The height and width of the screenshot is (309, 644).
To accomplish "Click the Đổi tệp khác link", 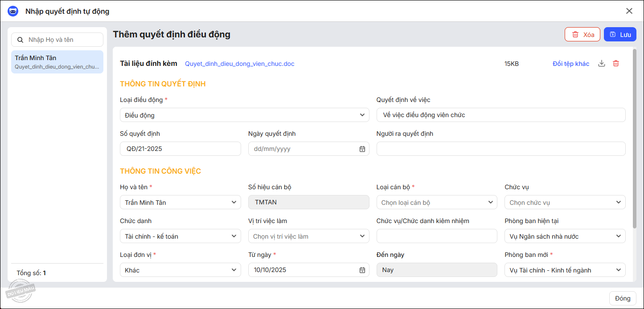I will [x=570, y=64].
